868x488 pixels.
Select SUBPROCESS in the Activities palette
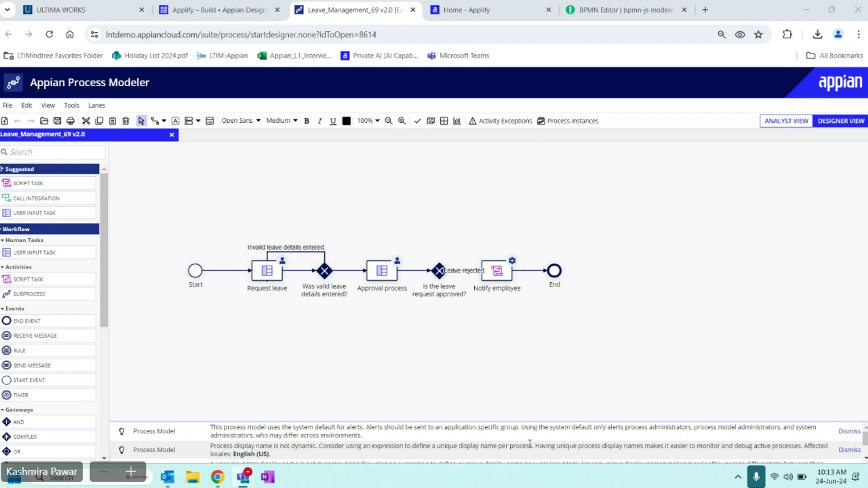pos(48,294)
